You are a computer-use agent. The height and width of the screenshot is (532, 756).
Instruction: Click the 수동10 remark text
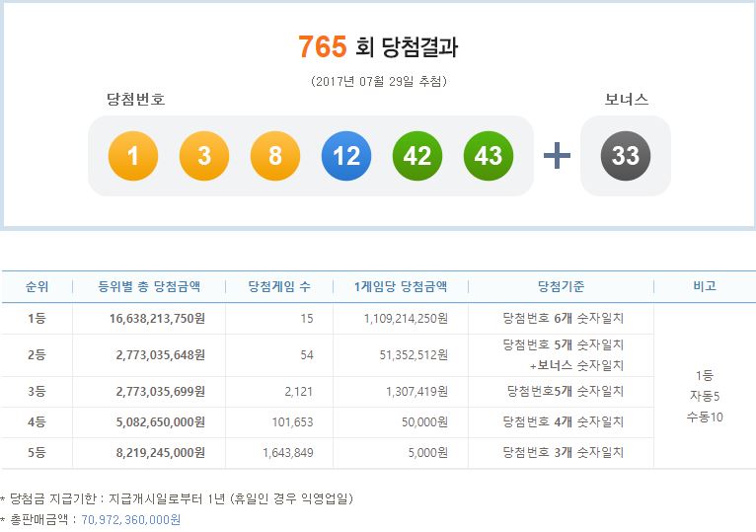click(x=705, y=417)
